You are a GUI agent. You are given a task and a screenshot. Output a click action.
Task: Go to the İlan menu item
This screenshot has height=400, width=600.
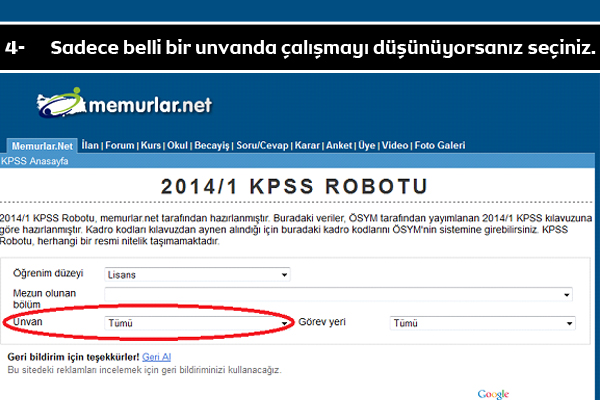(x=90, y=145)
